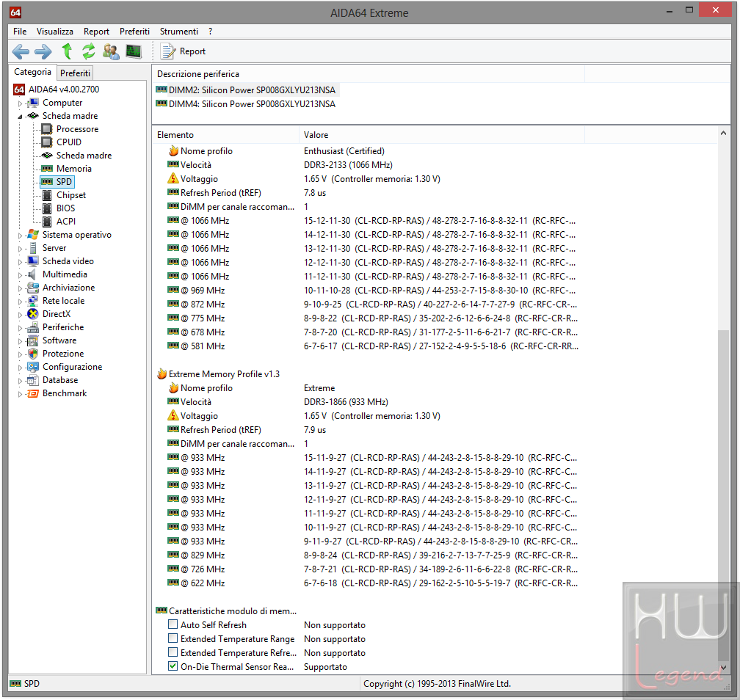Select DIMM2 Silicon Power device row
The width and height of the screenshot is (740, 700).
coord(247,90)
